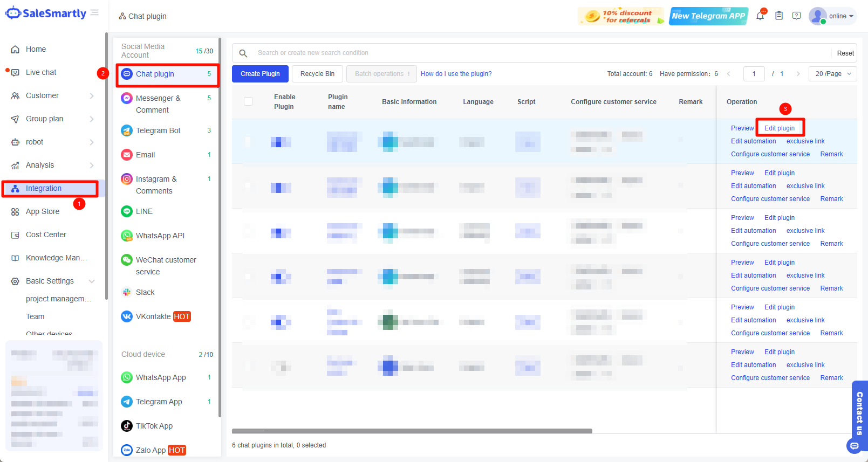Open the Slack integration
The image size is (868, 462).
pyautogui.click(x=145, y=292)
